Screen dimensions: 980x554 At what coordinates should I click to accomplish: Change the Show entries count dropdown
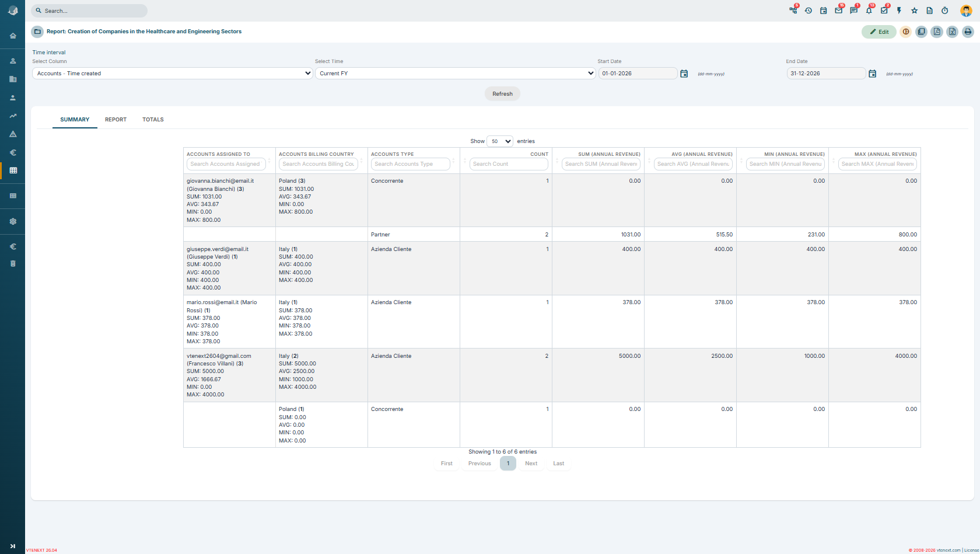click(500, 141)
